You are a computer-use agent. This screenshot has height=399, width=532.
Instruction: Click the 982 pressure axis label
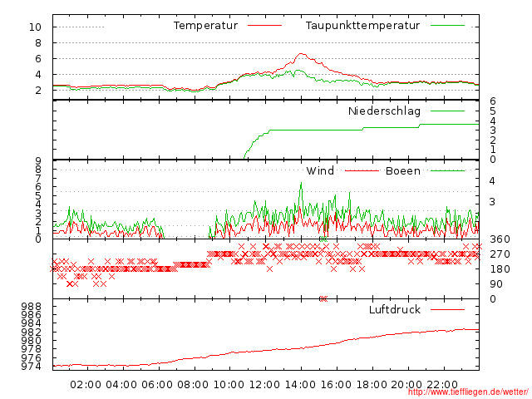coord(32,332)
